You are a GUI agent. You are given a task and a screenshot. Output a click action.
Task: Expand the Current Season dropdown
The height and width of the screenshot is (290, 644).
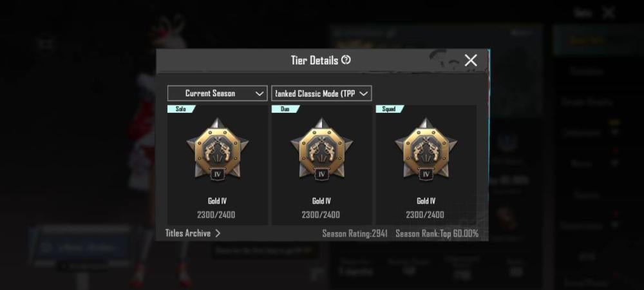point(217,93)
